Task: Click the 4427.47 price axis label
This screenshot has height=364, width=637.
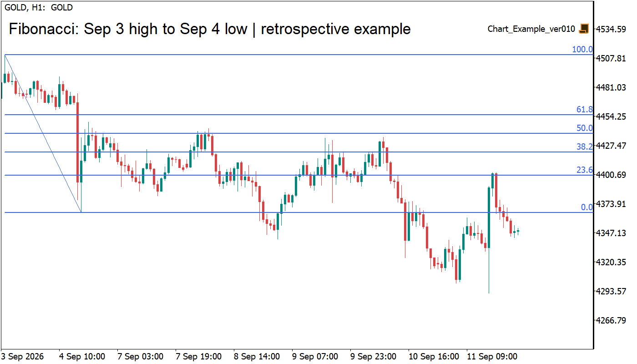Action: click(x=612, y=146)
